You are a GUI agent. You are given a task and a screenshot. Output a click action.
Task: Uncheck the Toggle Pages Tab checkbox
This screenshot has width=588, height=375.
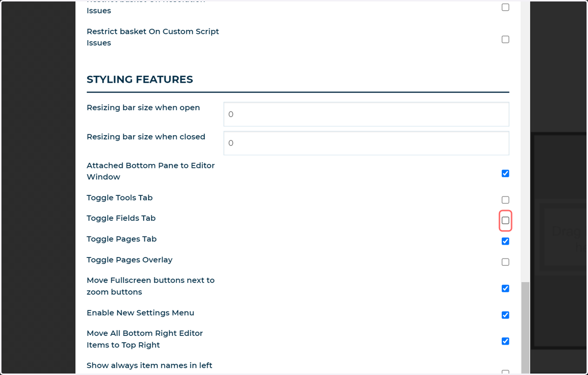505,241
